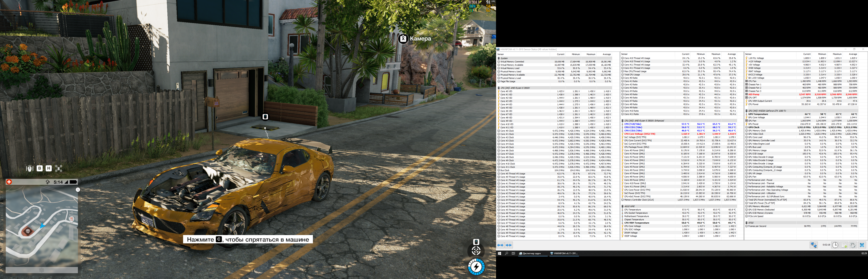Open the Task View taskbar icon

[x=513, y=253]
